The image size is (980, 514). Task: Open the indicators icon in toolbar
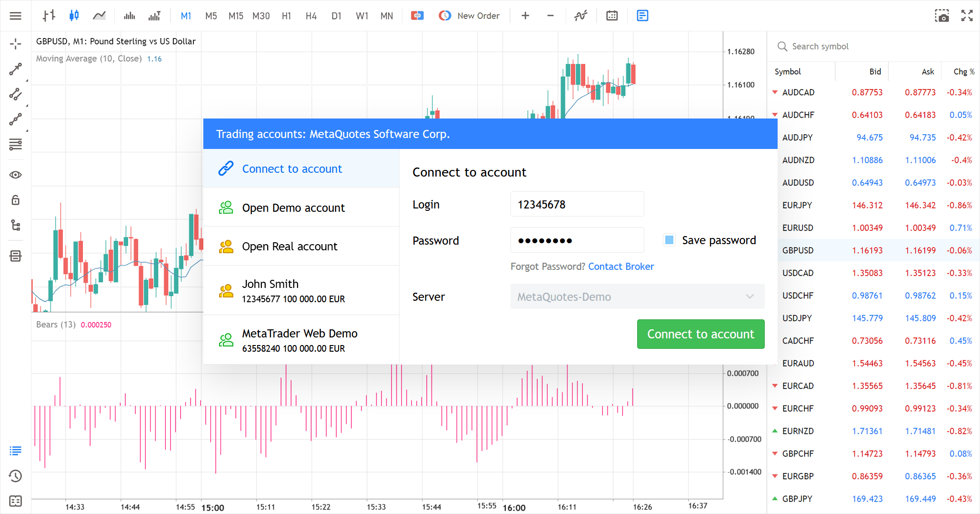click(580, 16)
